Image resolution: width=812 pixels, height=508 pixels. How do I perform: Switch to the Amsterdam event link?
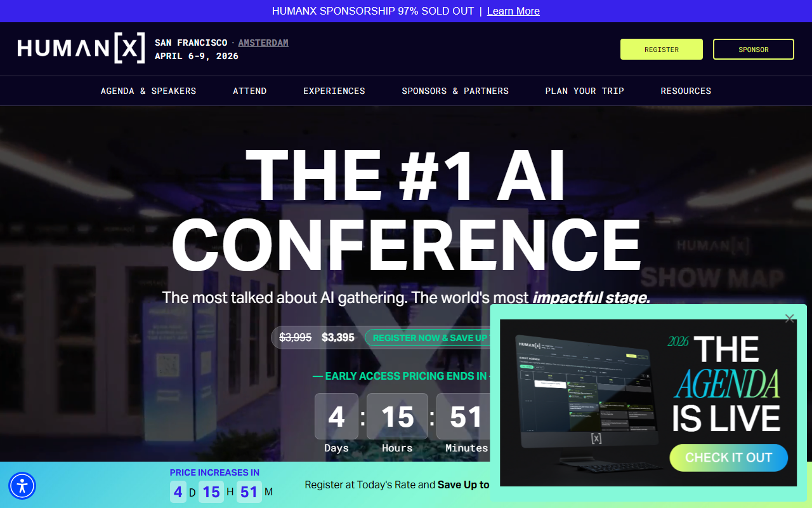point(263,43)
